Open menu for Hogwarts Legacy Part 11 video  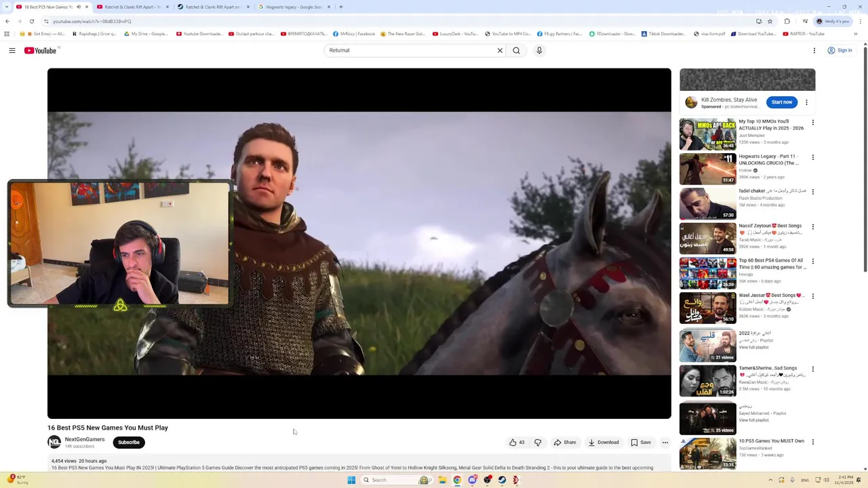pyautogui.click(x=813, y=157)
